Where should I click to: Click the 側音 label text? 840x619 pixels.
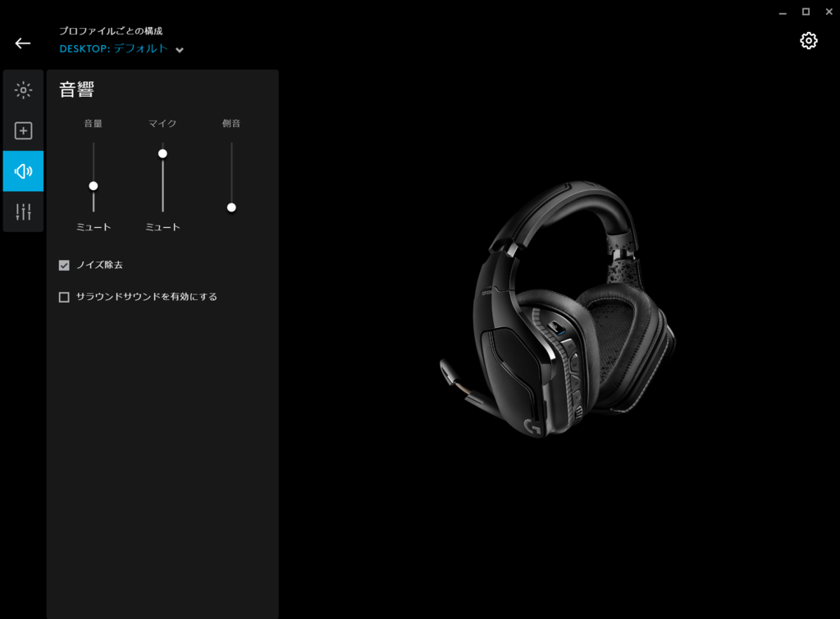click(x=231, y=123)
